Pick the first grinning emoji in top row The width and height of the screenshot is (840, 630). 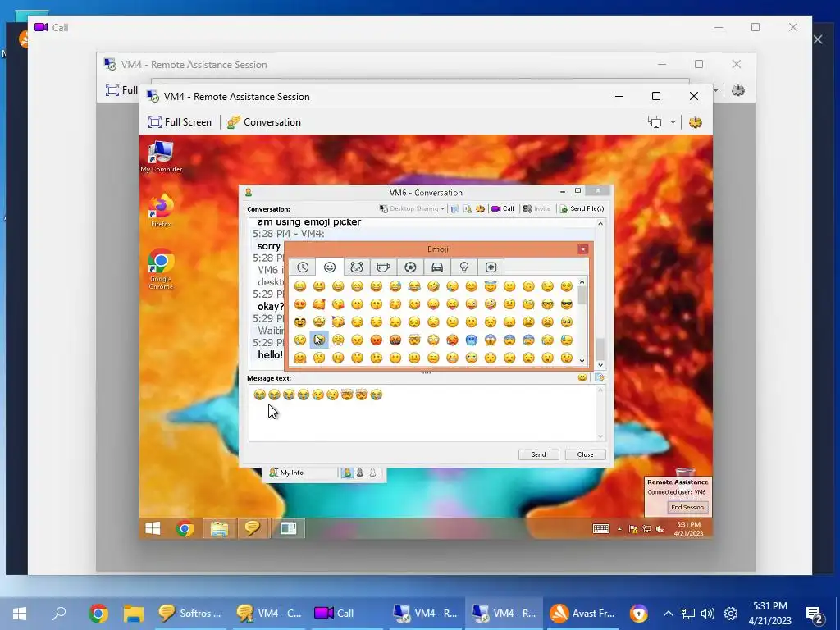coord(300,286)
